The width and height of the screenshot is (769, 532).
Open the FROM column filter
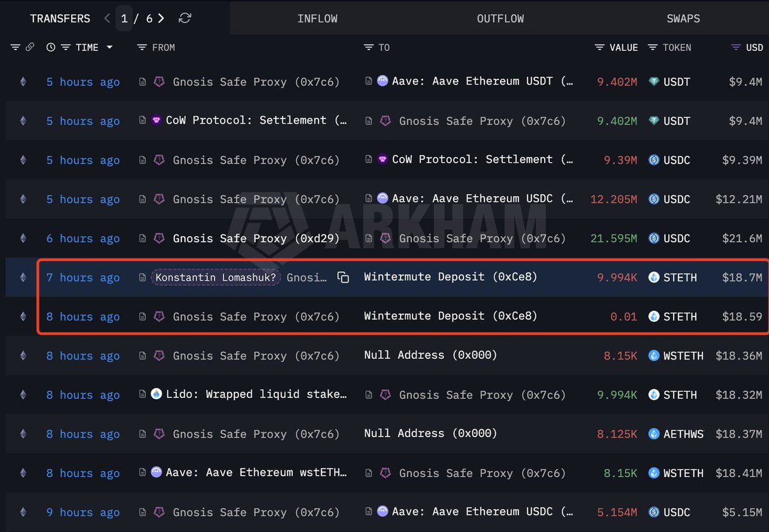click(142, 47)
